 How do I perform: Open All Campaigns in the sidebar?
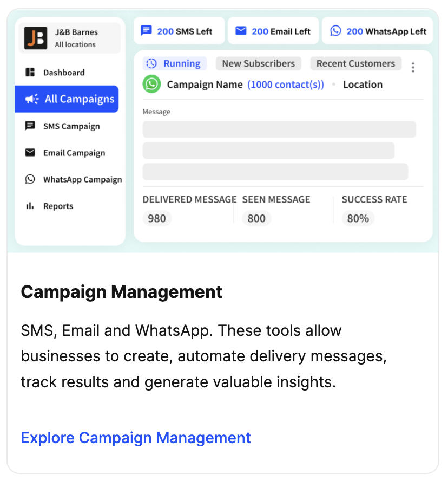(80, 99)
